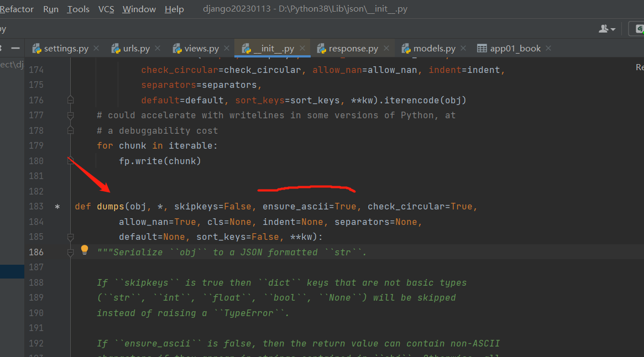Click the skipkeys parameter in dumps signature
The height and width of the screenshot is (357, 644).
196,206
